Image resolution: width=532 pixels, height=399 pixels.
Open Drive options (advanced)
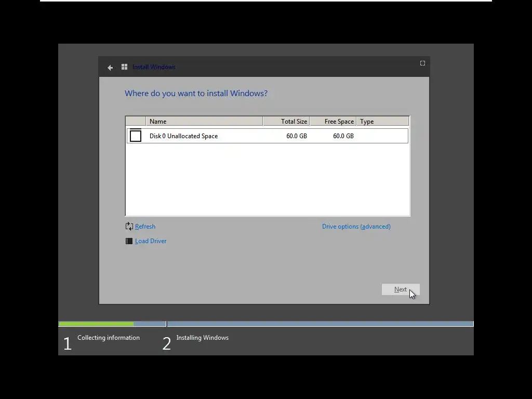pyautogui.click(x=356, y=227)
